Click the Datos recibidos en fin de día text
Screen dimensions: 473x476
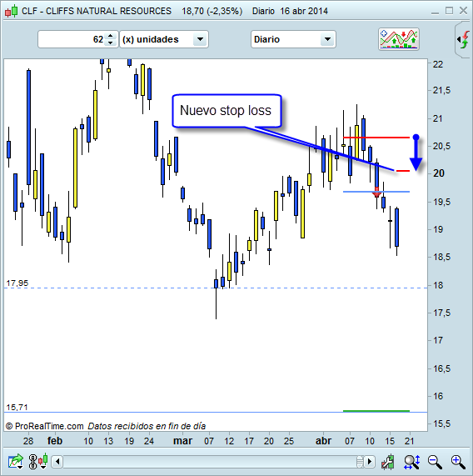(147, 426)
